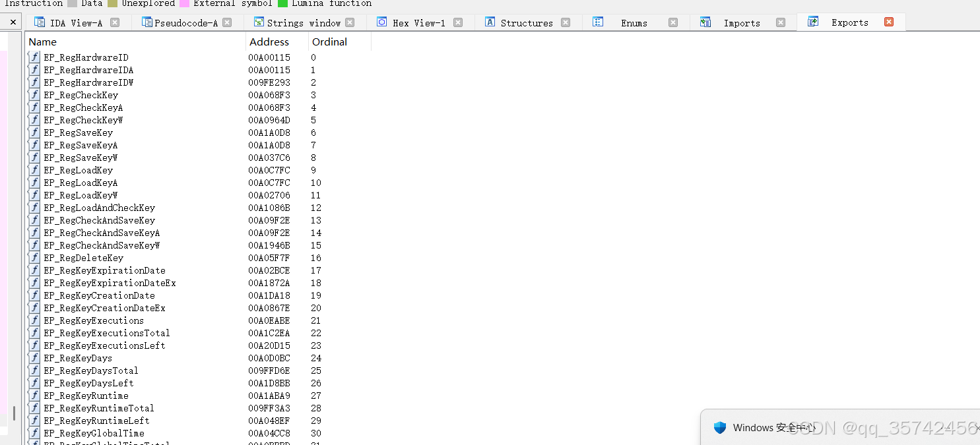Close the Exports tab
The width and height of the screenshot is (980, 445).
pyautogui.click(x=889, y=22)
